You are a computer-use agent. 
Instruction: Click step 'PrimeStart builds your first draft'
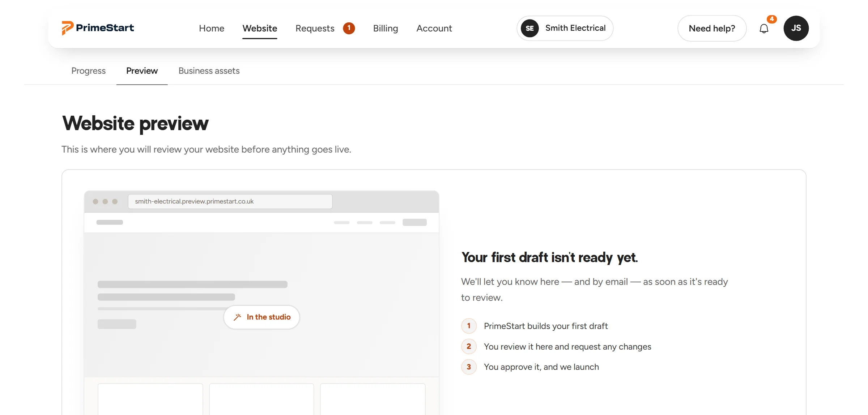point(546,326)
